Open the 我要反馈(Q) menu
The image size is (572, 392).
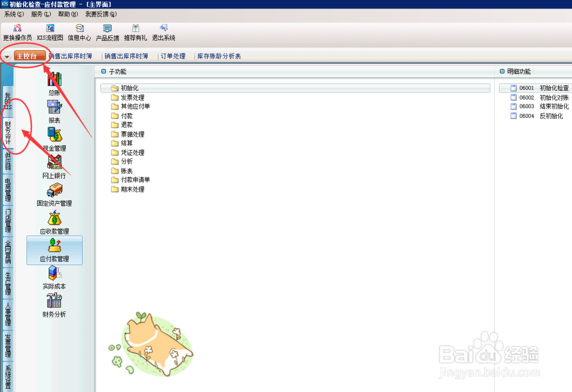point(101,14)
